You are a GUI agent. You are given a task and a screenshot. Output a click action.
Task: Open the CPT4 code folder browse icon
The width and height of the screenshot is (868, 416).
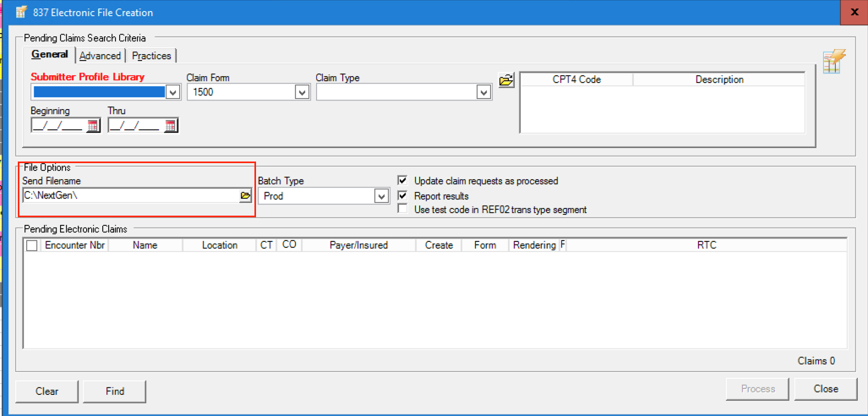[506, 80]
